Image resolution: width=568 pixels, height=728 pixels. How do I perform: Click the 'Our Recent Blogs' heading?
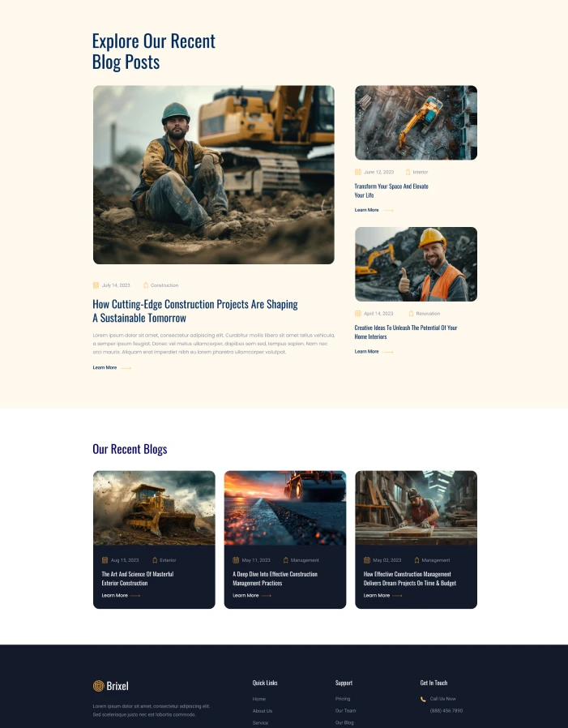[130, 449]
